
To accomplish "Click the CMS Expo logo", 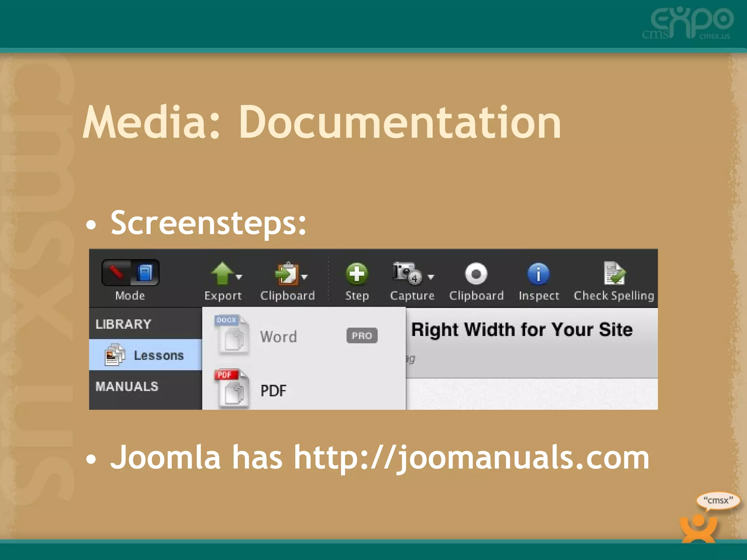I will pyautogui.click(x=688, y=23).
